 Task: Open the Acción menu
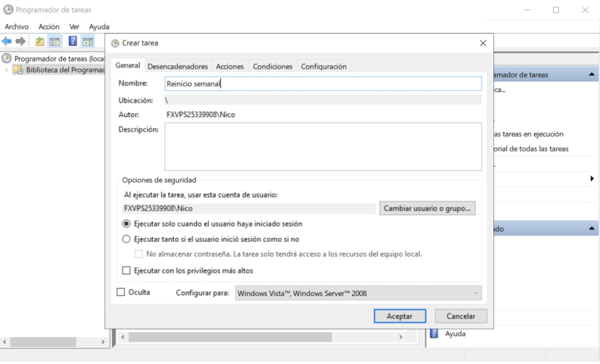pyautogui.click(x=49, y=26)
